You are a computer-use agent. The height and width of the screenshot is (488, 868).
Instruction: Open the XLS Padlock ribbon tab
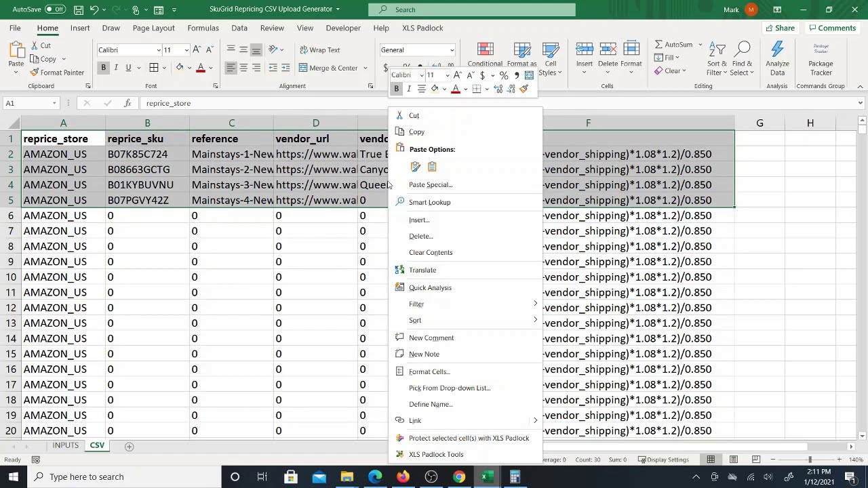point(422,28)
